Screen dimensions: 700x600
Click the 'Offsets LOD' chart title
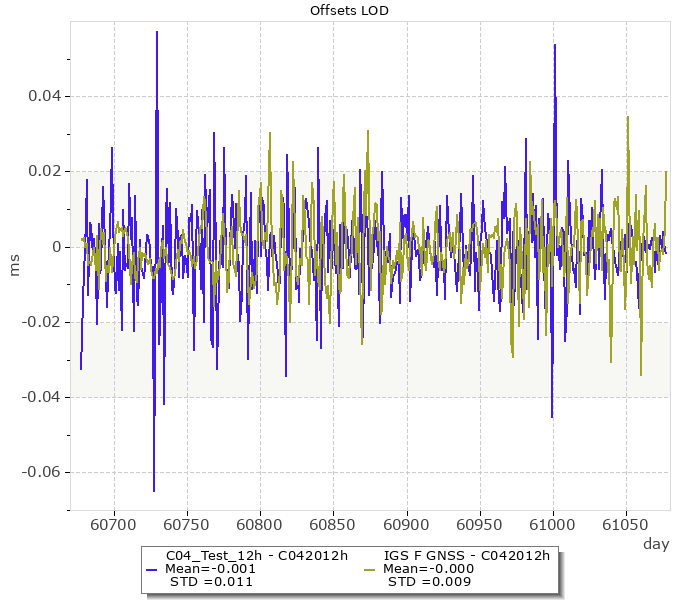click(349, 11)
